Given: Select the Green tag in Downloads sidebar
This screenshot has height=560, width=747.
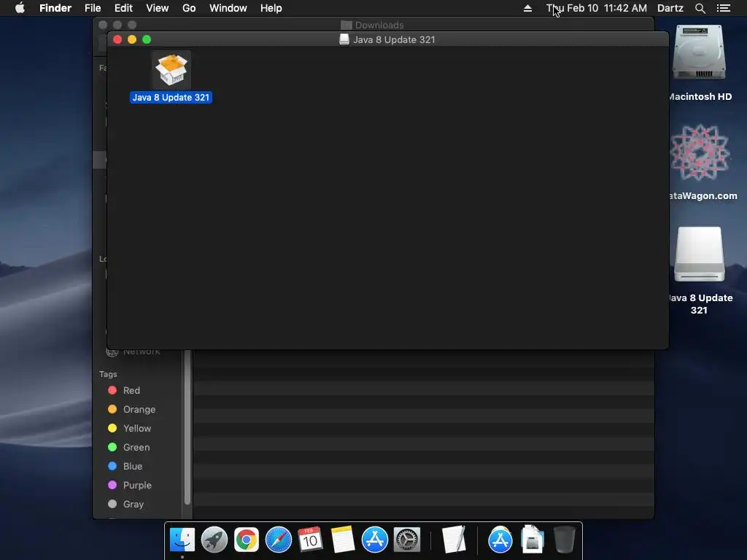Looking at the screenshot, I should click(x=138, y=448).
